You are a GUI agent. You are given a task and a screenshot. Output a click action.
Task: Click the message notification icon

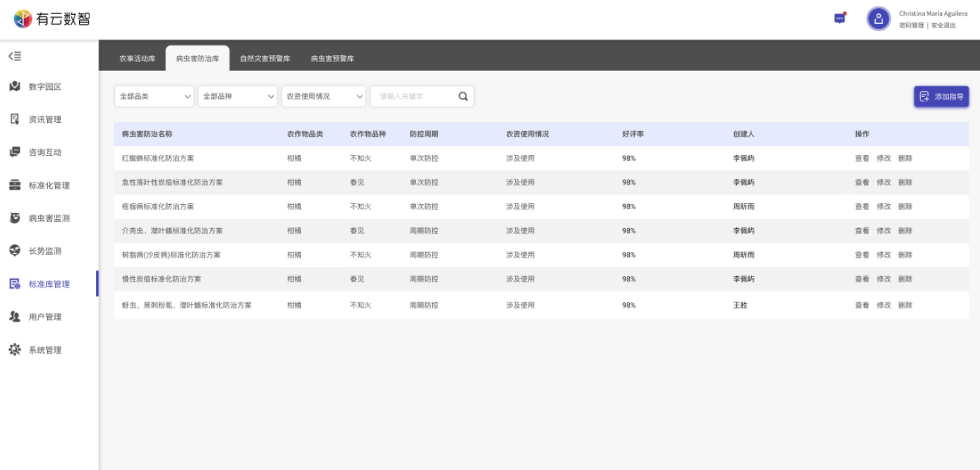840,19
